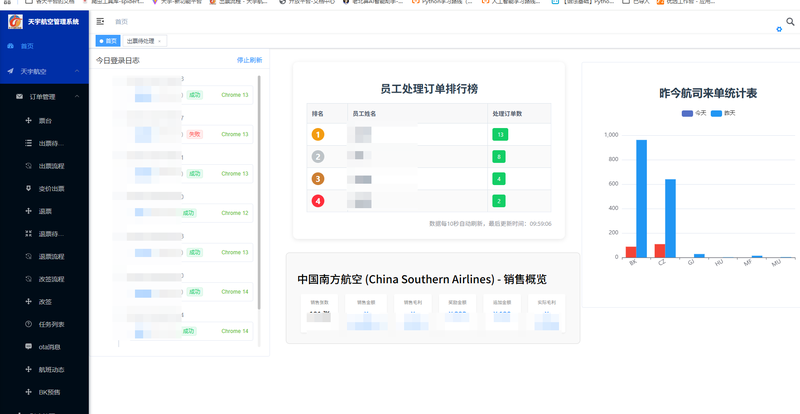The width and height of the screenshot is (800, 414).
Task: Open 出票流程 sidebar link
Action: click(51, 166)
